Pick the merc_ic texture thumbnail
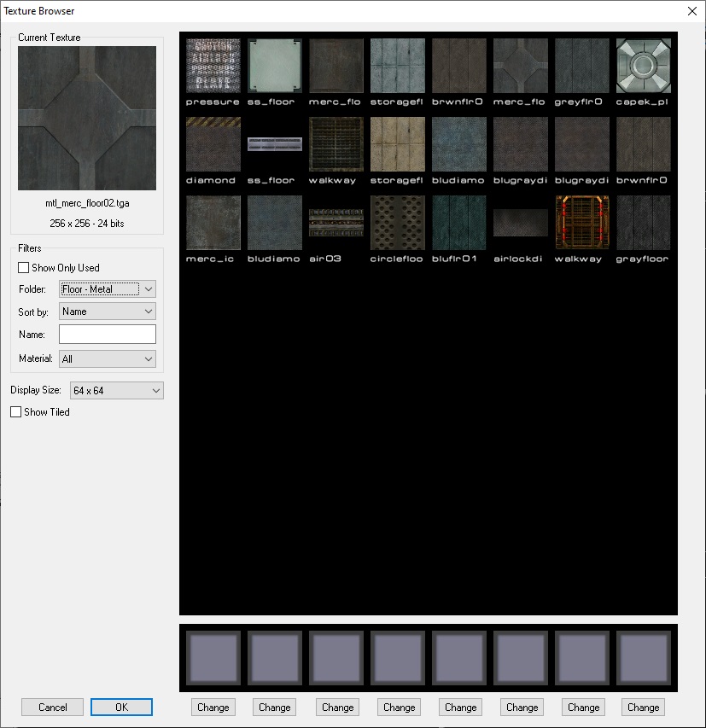Viewport: 706px width, 728px height. coord(213,223)
